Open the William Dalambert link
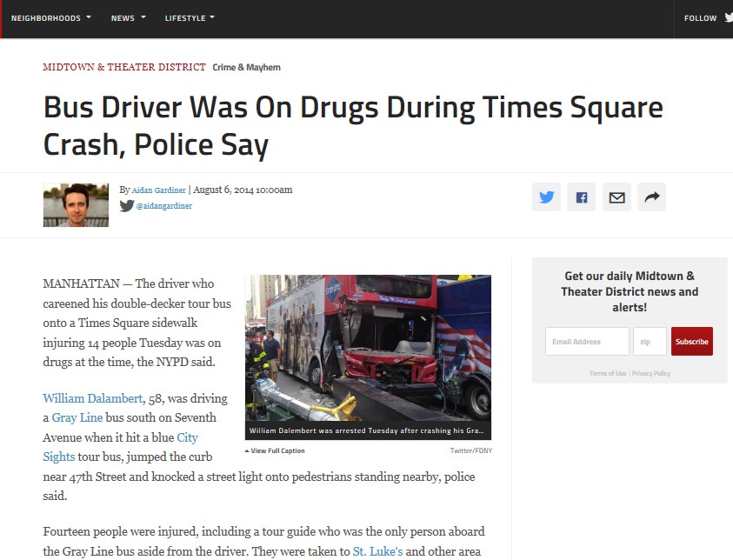The height and width of the screenshot is (560, 733). pyautogui.click(x=93, y=398)
